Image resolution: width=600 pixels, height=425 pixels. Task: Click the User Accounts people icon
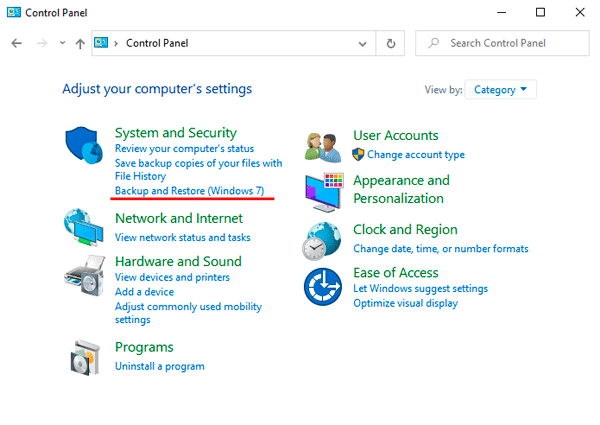coord(323,147)
